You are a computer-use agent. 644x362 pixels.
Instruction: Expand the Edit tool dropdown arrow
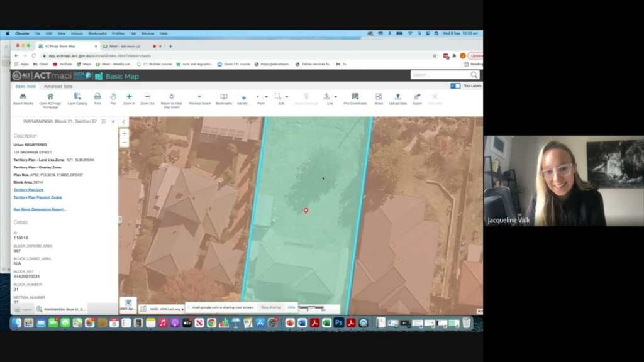[x=287, y=97]
